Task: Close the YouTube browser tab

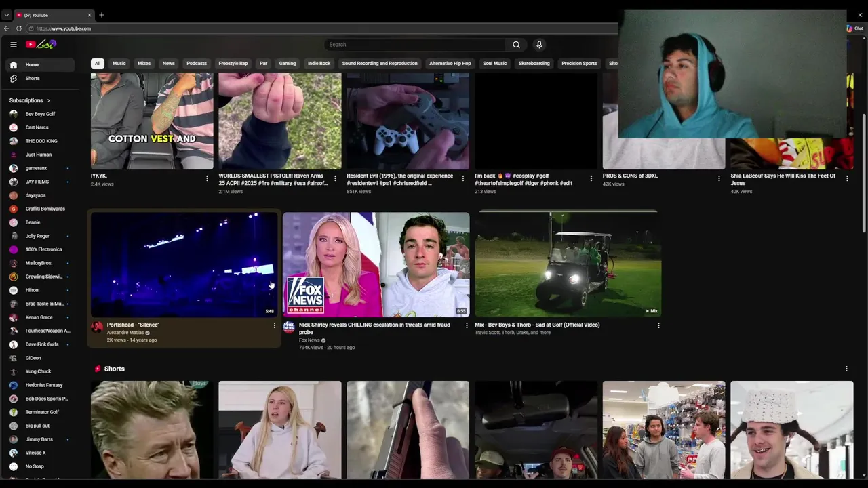Action: [x=89, y=15]
